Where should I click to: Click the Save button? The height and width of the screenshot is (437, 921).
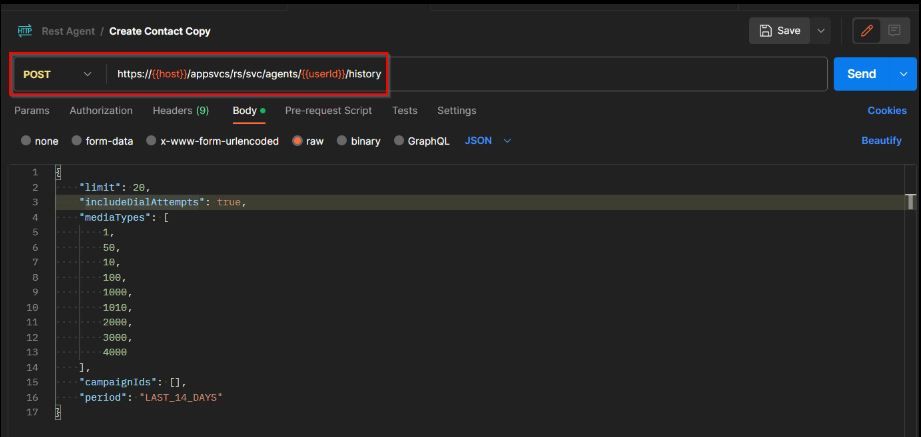click(779, 31)
